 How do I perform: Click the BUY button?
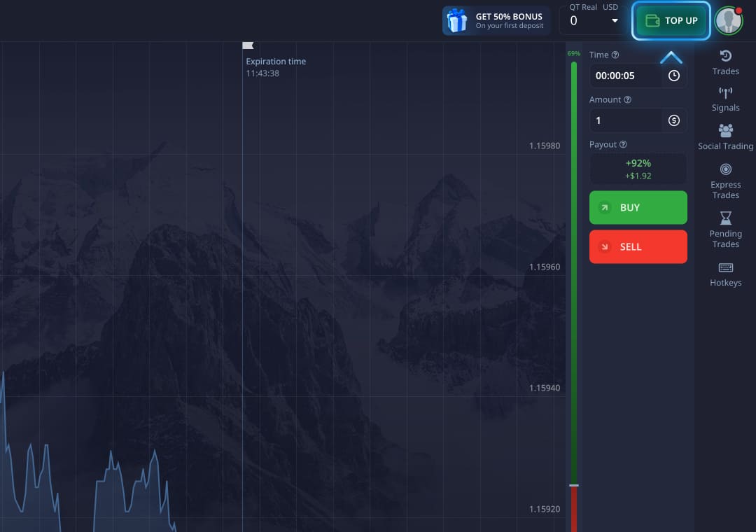coord(638,207)
